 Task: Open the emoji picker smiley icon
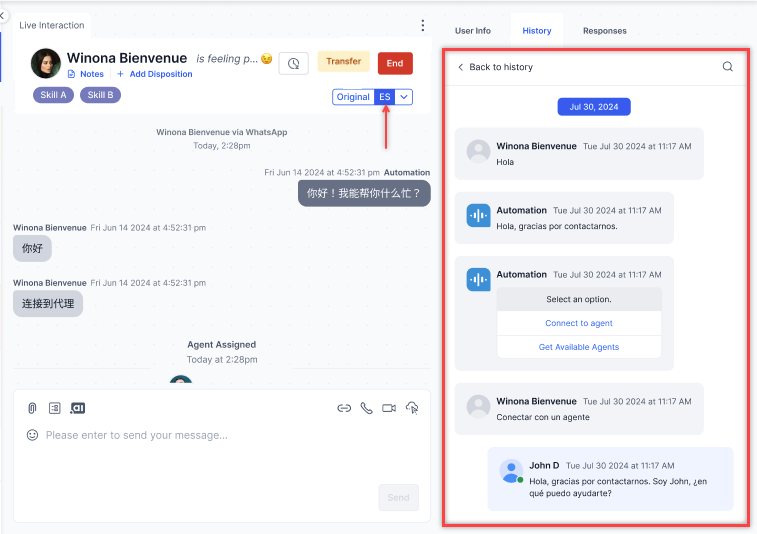point(32,435)
